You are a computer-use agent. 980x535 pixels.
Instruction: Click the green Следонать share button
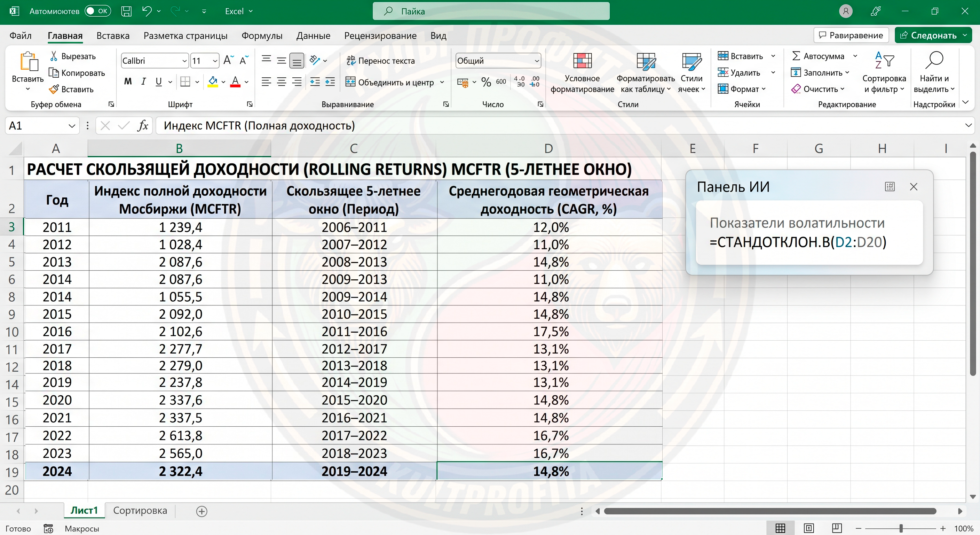tap(933, 35)
